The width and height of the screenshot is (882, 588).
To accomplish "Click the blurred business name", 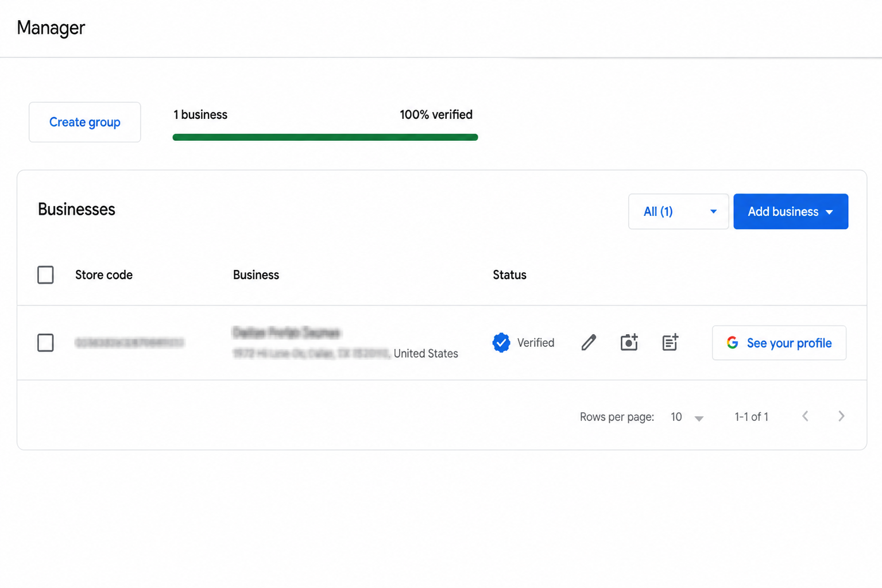I will (x=287, y=332).
